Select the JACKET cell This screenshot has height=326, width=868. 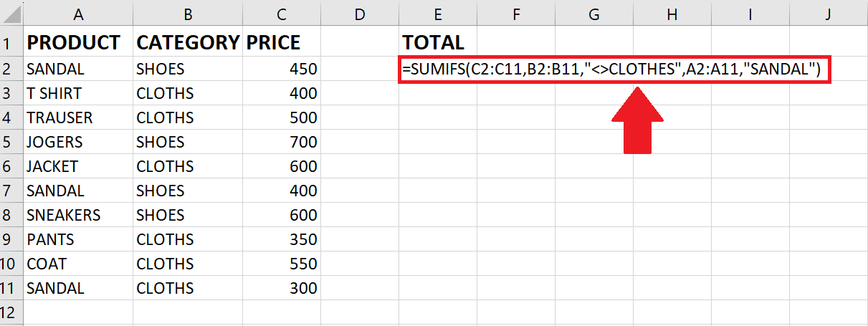pyautogui.click(x=78, y=166)
